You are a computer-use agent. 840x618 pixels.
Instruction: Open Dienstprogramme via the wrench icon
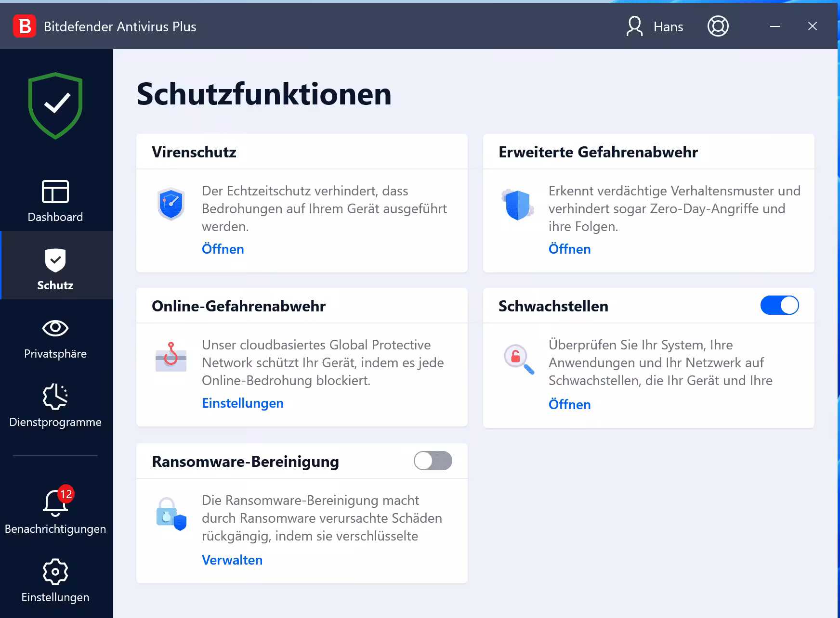55,397
